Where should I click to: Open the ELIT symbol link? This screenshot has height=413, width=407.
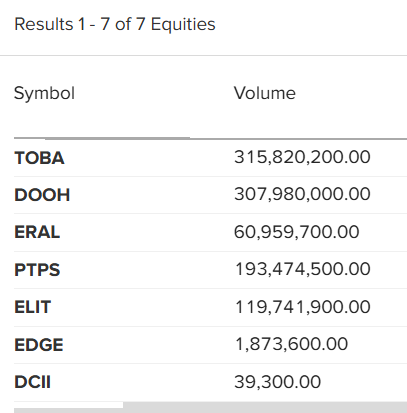(33, 307)
